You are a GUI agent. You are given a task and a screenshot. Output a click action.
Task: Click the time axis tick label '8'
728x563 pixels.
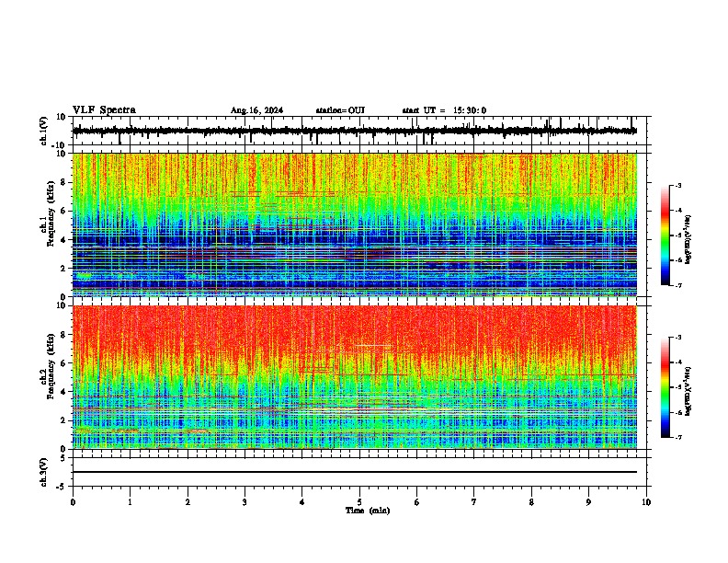point(531,502)
